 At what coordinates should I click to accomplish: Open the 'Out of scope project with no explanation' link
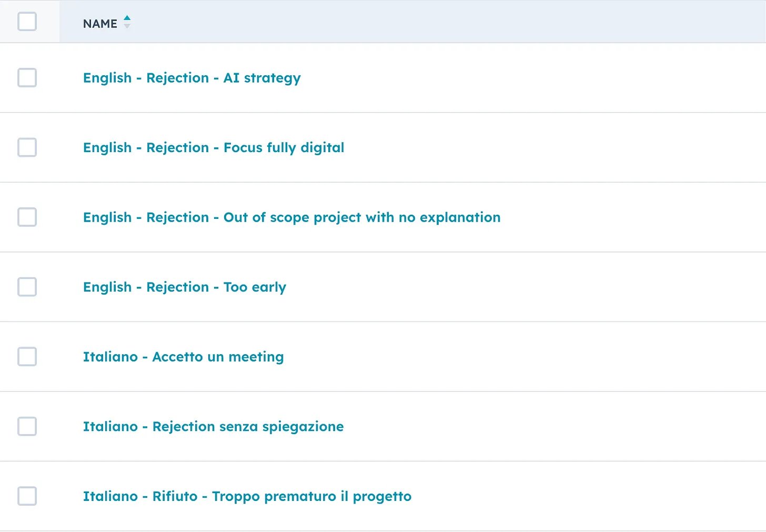(291, 217)
